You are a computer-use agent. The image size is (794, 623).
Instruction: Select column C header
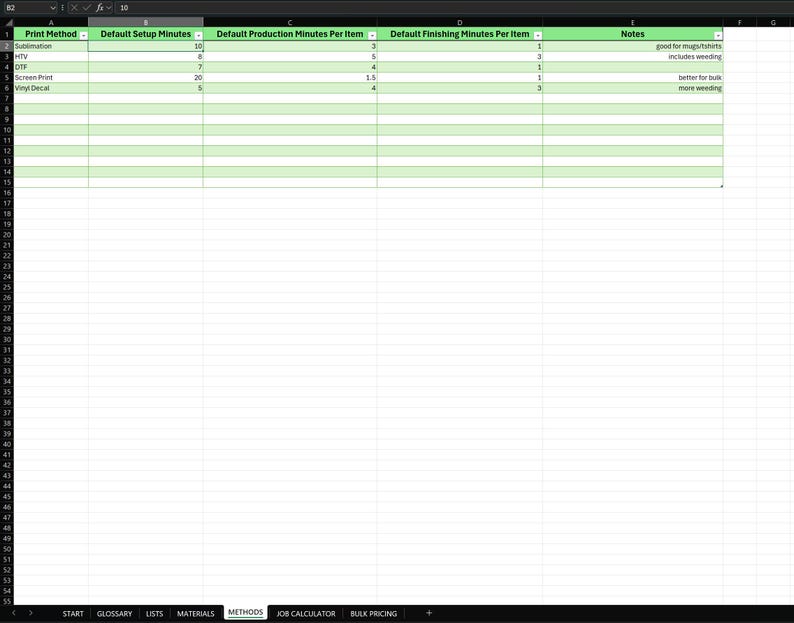point(290,23)
